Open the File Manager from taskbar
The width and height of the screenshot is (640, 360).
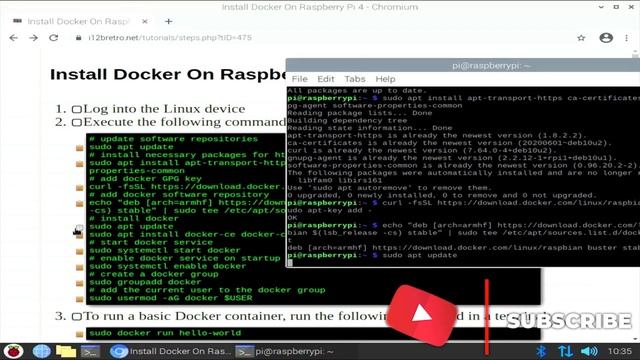point(66,351)
